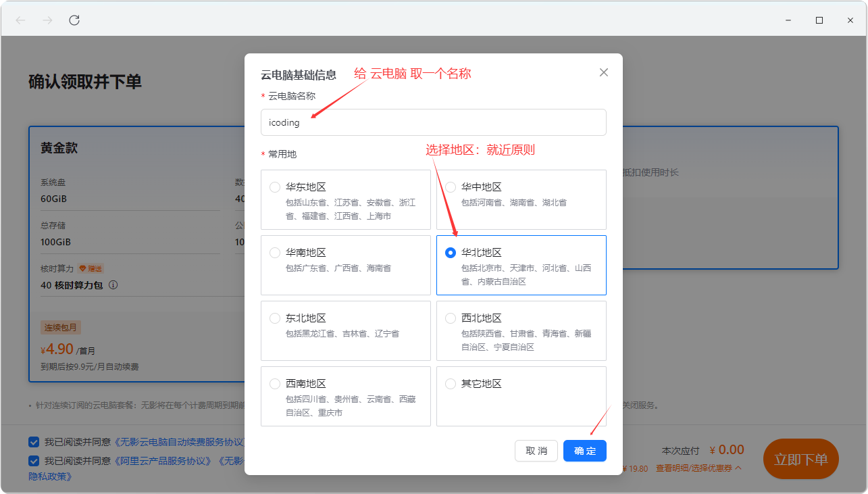Select the 其它地区 radio option
The width and height of the screenshot is (868, 494).
coord(451,384)
